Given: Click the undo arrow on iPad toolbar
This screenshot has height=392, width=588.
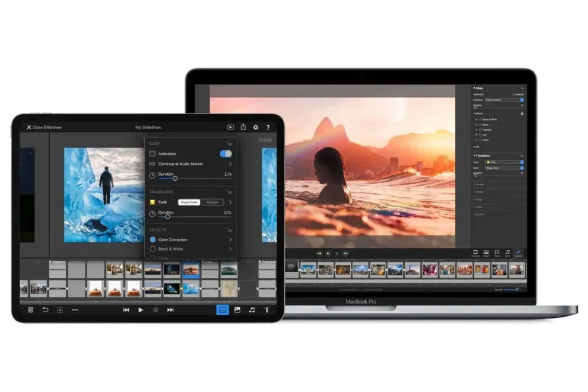Looking at the screenshot, I should 45,310.
